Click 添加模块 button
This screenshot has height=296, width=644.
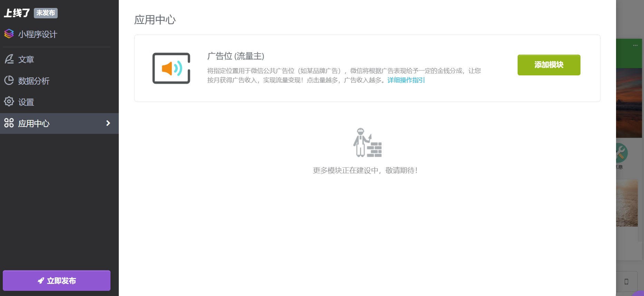pyautogui.click(x=549, y=65)
